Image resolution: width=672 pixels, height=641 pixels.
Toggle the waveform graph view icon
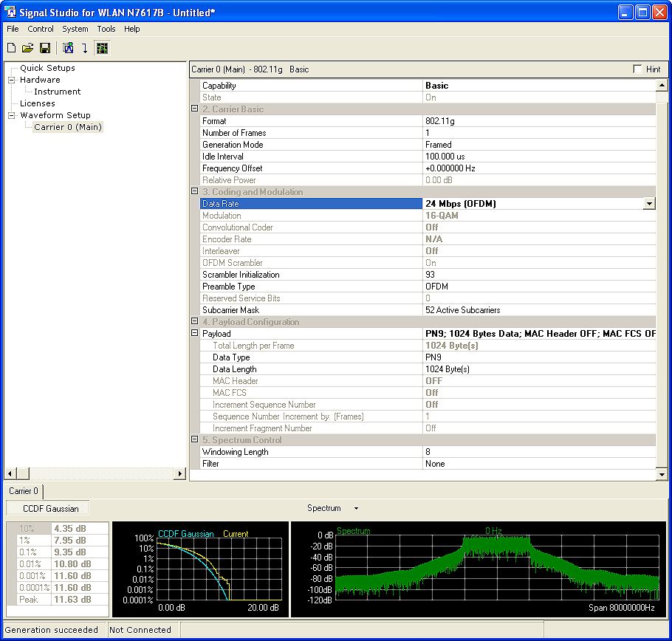click(x=102, y=49)
